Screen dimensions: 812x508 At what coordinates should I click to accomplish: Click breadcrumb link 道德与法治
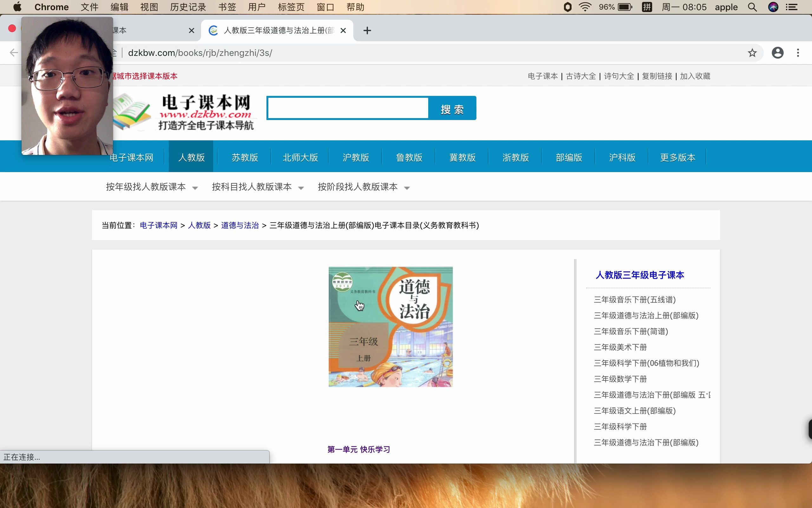(239, 225)
